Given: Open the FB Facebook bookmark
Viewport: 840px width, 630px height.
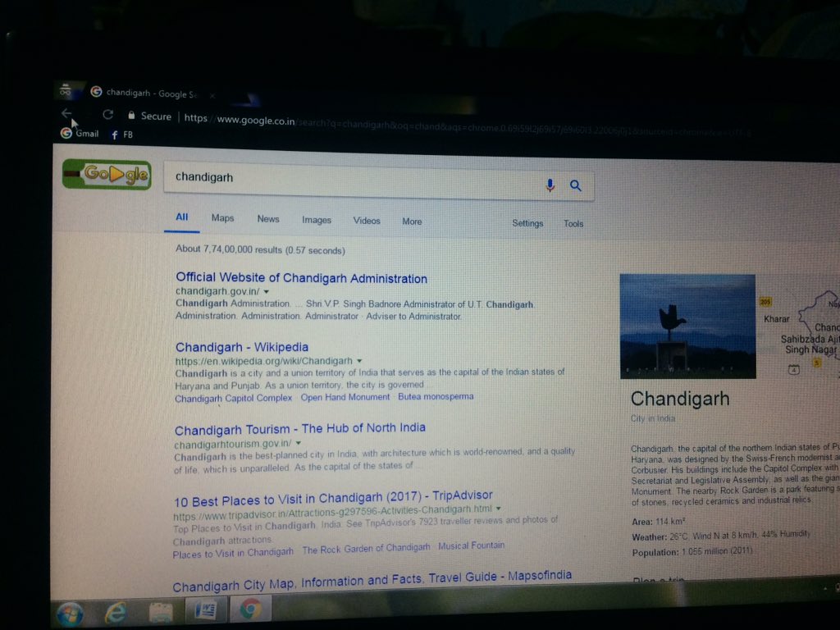Looking at the screenshot, I should pos(121,135).
